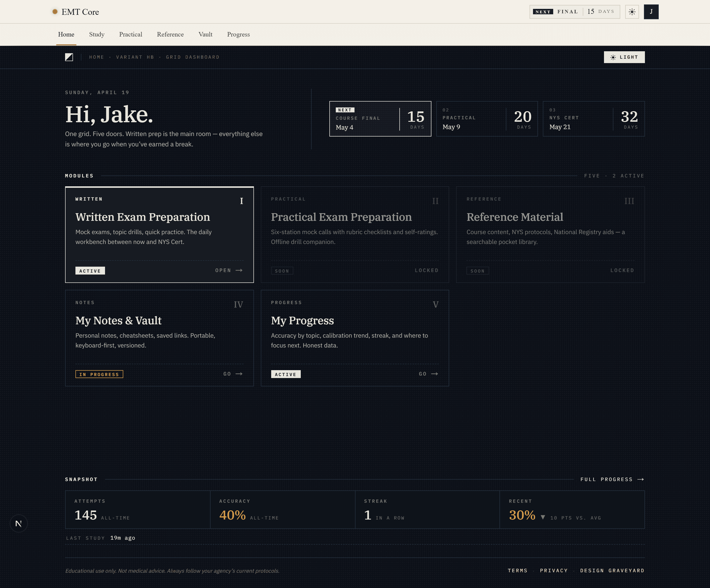Click the VARIANT HB breadcrumb
This screenshot has height=588, width=710.
coord(135,57)
